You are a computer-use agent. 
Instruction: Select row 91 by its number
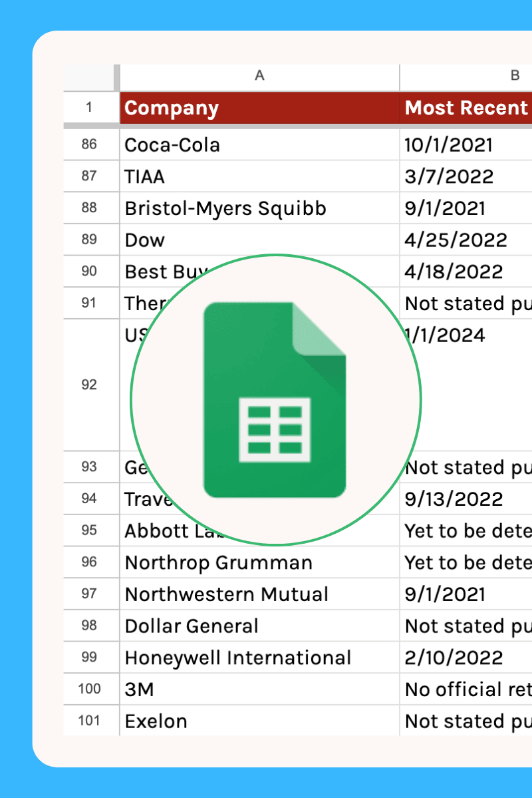(91, 303)
